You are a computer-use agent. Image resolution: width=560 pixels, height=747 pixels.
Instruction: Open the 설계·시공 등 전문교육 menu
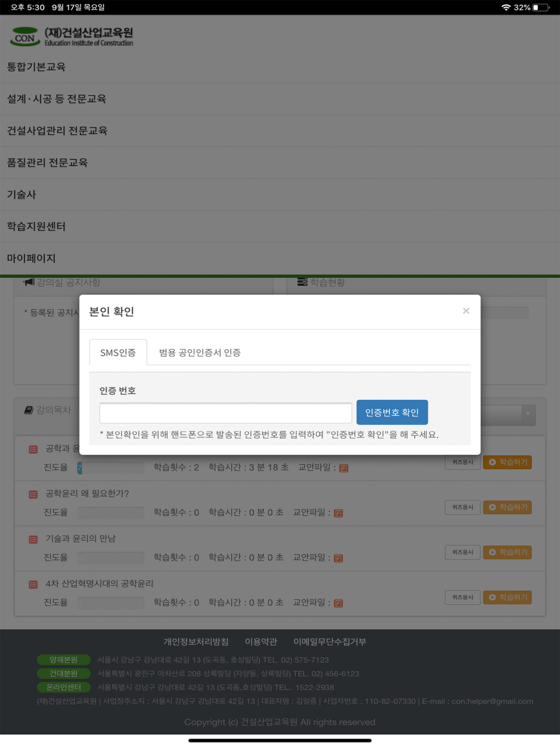(57, 99)
